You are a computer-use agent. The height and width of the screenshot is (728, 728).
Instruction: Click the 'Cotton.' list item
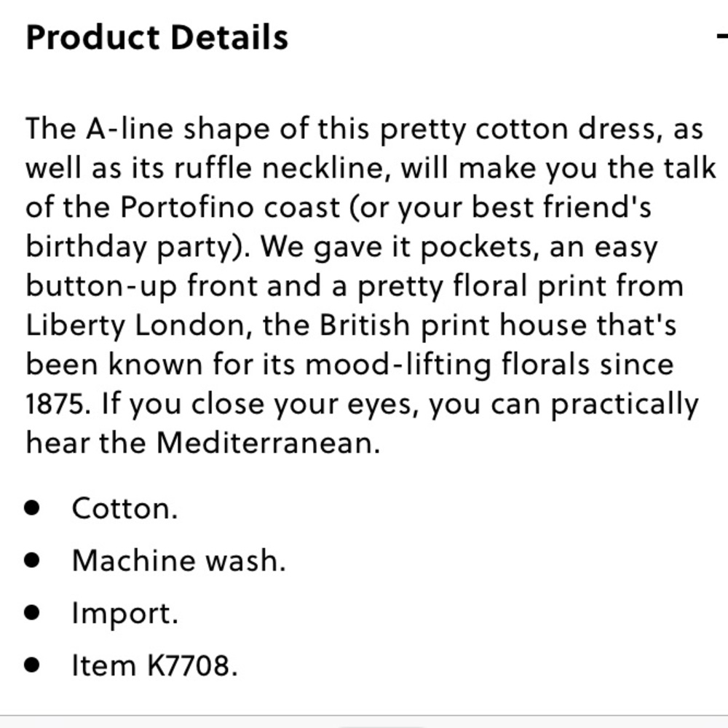click(x=124, y=508)
